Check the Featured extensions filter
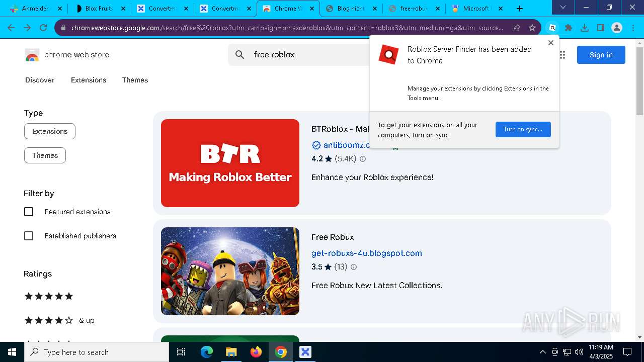This screenshot has height=362, width=644. point(29,212)
